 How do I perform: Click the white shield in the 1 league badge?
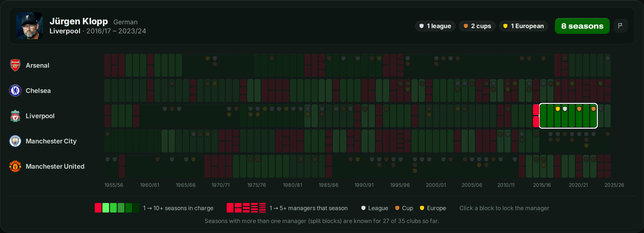(422, 26)
